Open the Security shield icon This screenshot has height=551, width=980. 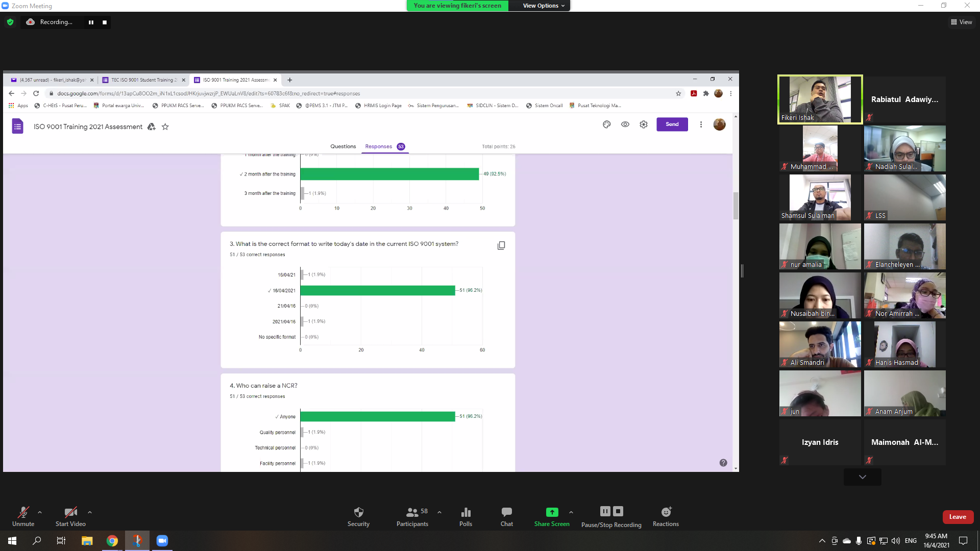pyautogui.click(x=358, y=512)
